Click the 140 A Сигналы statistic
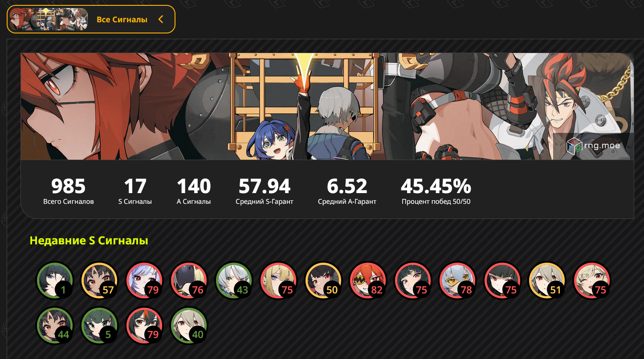The image size is (644, 359). coord(194,191)
